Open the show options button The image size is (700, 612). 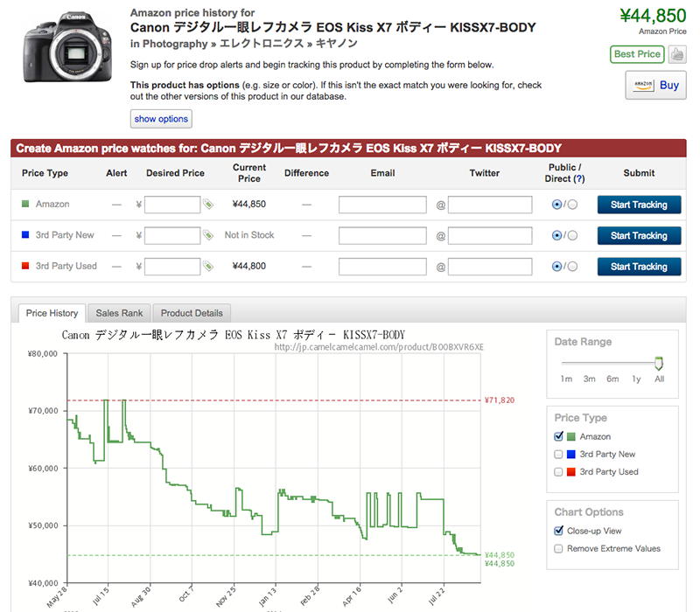(161, 119)
